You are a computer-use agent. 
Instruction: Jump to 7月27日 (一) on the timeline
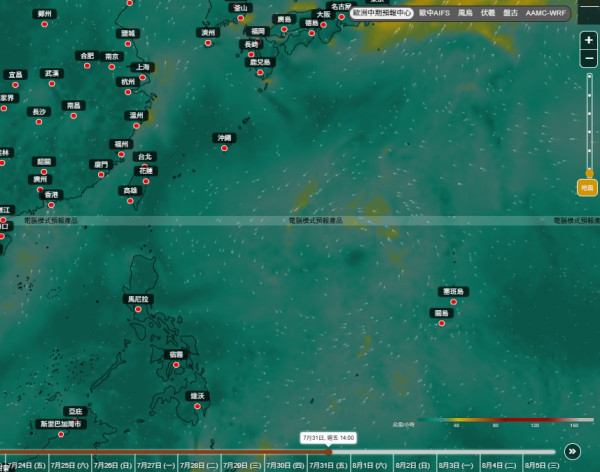[156, 465]
